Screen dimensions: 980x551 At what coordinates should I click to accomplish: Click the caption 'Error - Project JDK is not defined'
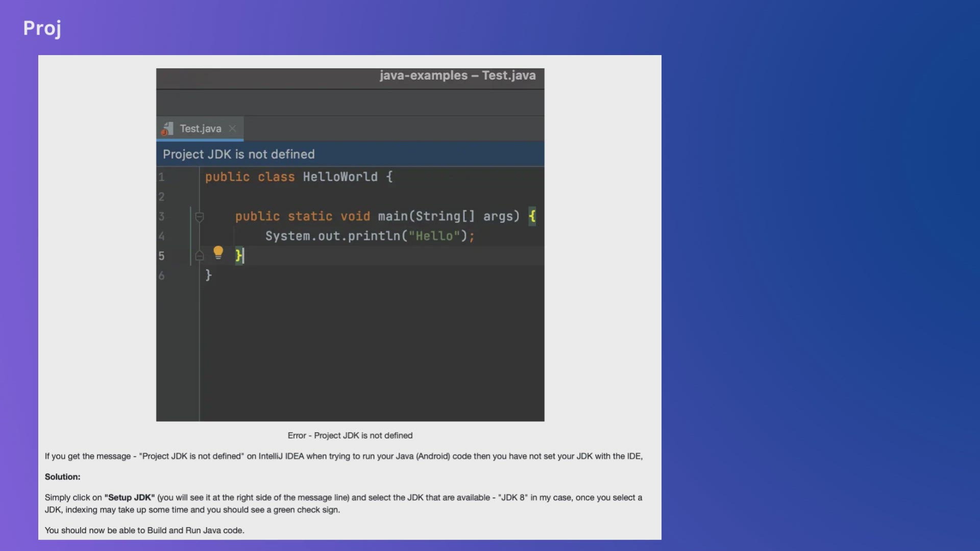[x=350, y=436]
